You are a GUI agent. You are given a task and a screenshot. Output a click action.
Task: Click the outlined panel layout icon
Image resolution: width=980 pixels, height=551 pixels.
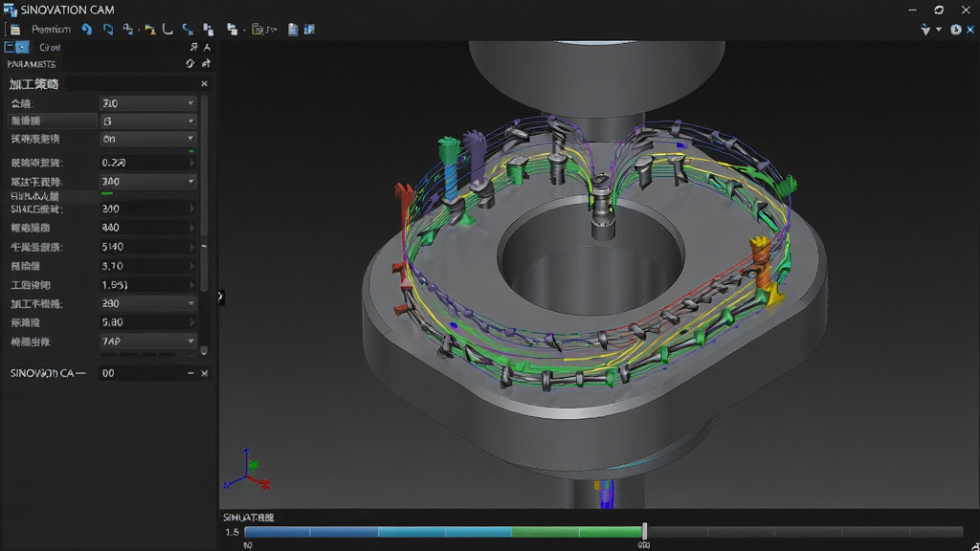click(x=10, y=47)
